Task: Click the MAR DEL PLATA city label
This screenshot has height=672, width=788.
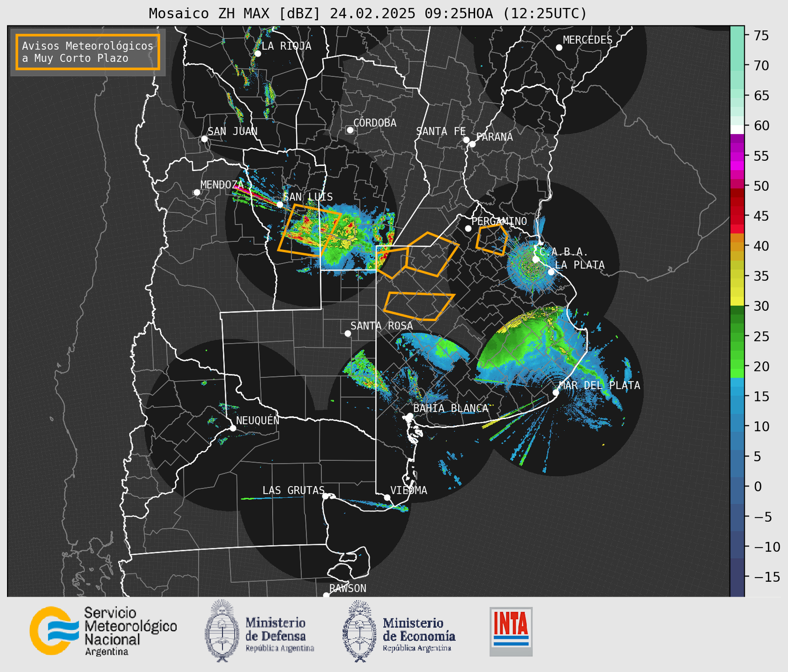Action: [600, 385]
